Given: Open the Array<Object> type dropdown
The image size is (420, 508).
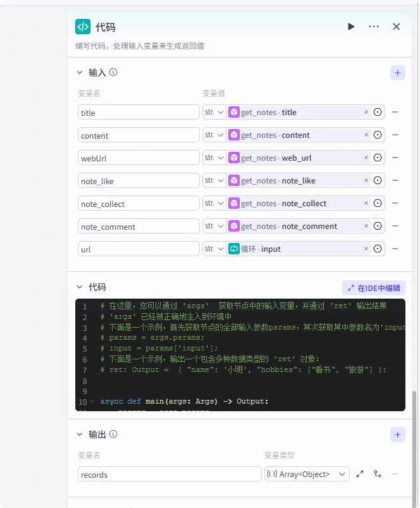Looking at the screenshot, I should (x=307, y=474).
